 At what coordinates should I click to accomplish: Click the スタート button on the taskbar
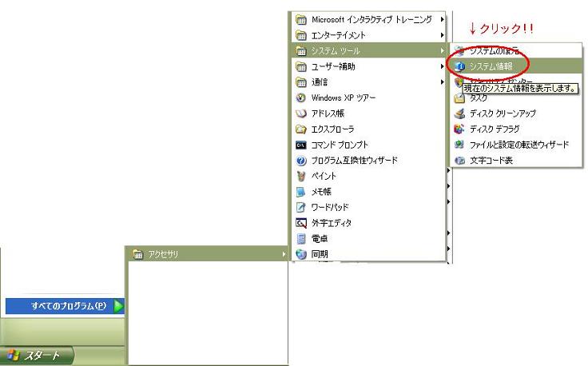click(x=38, y=355)
